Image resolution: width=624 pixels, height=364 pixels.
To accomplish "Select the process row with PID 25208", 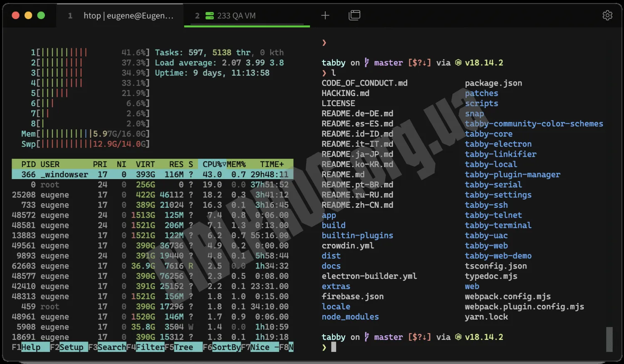I will pyautogui.click(x=153, y=195).
